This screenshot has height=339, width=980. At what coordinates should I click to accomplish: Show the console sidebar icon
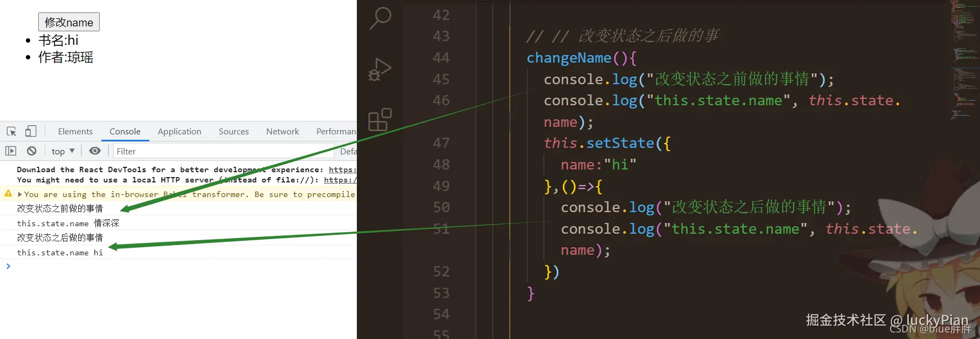coord(11,151)
